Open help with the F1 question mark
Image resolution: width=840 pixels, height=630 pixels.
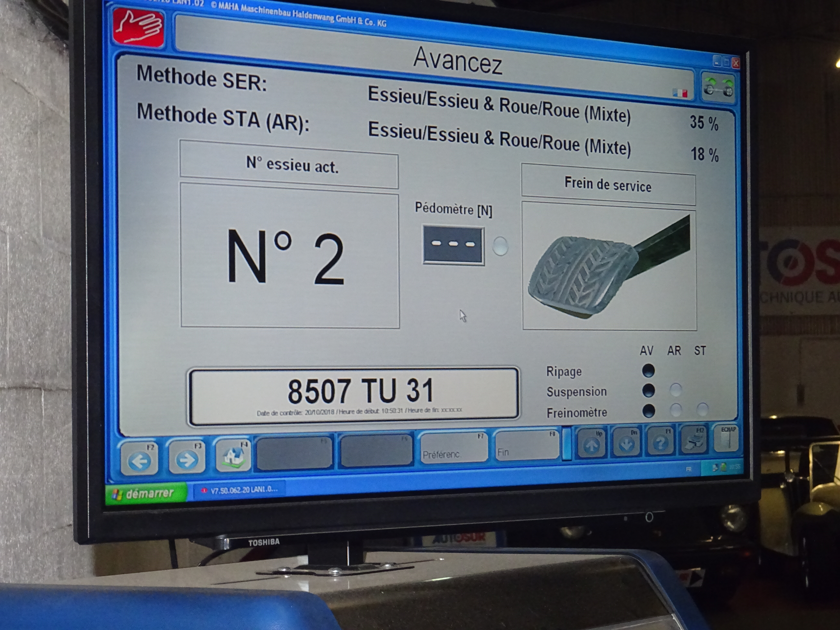660,441
